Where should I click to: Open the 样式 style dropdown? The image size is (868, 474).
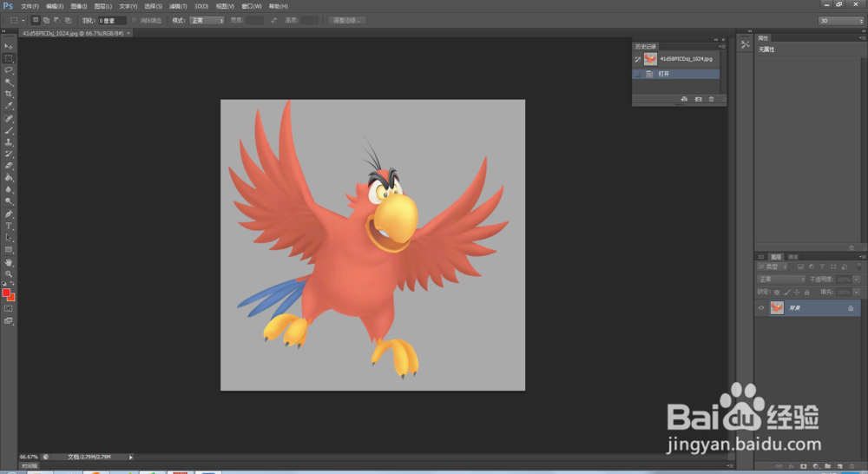pos(207,21)
